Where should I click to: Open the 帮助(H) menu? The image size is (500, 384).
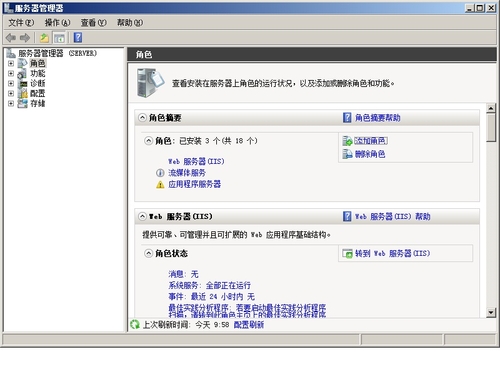(x=130, y=23)
